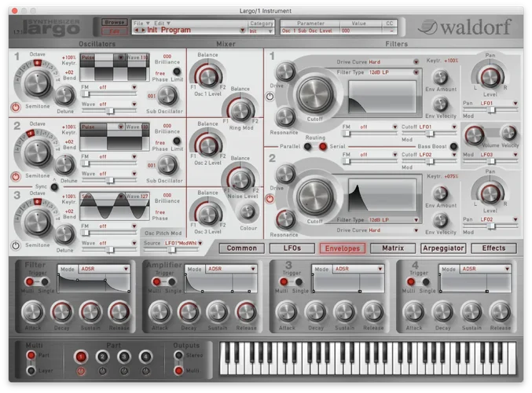Open Filter 2 Pan Mod LFO2 dropdown
The width and height of the screenshot is (532, 393).
pos(515,219)
